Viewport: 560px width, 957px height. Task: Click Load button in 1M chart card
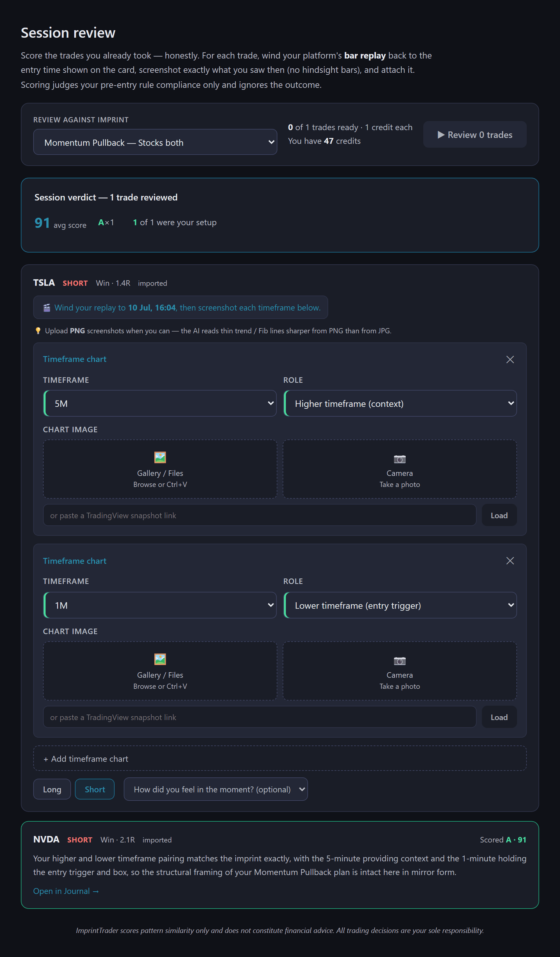tap(499, 717)
